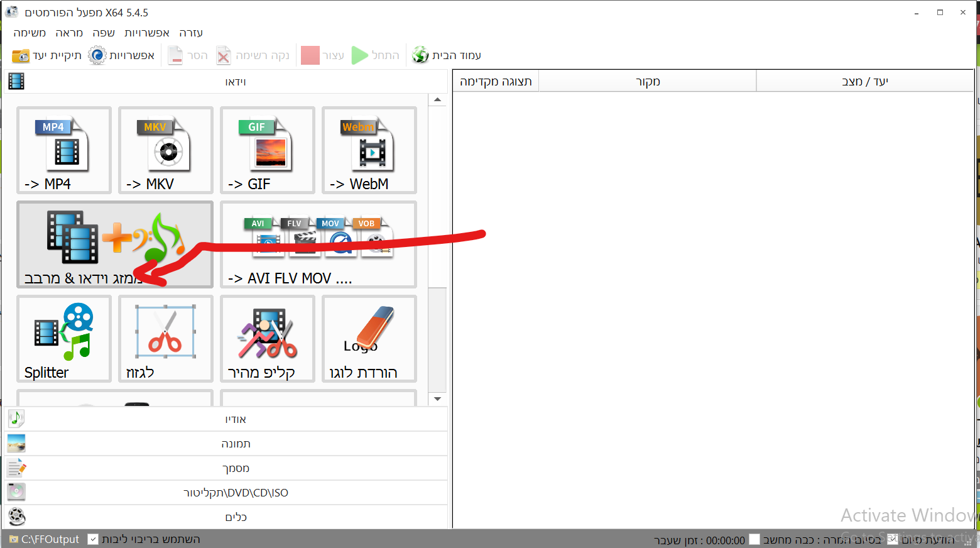This screenshot has height=548, width=980.
Task: Click the green start (התחל) toolbar button
Action: (376, 55)
